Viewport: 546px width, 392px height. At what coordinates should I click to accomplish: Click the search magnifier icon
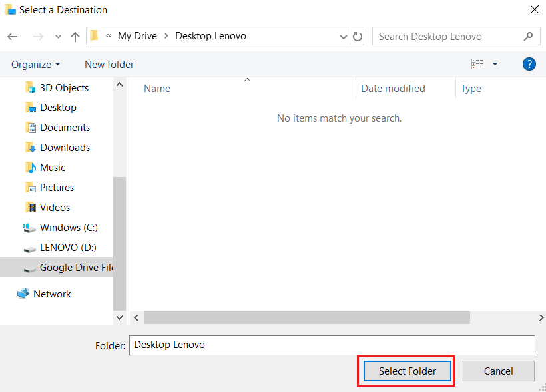528,36
